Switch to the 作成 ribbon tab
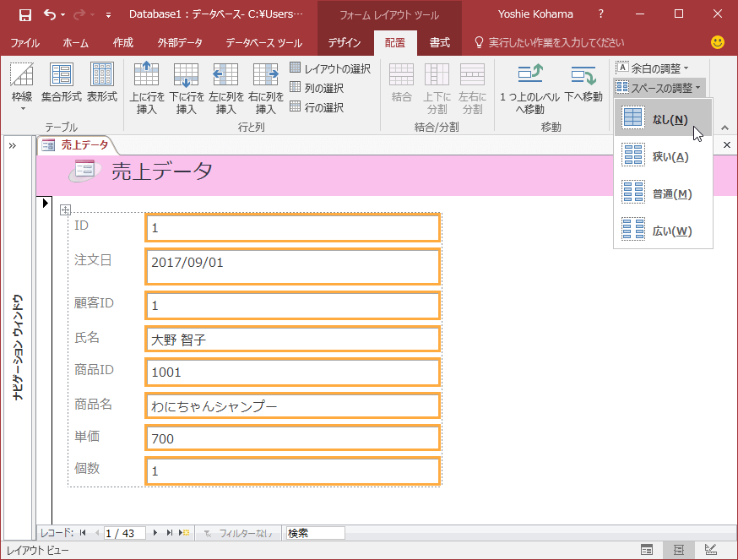Viewport: 738px width, 560px height. [122, 43]
